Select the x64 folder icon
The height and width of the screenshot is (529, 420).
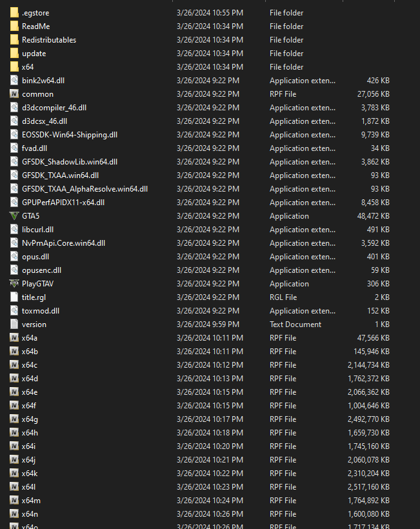coord(14,67)
